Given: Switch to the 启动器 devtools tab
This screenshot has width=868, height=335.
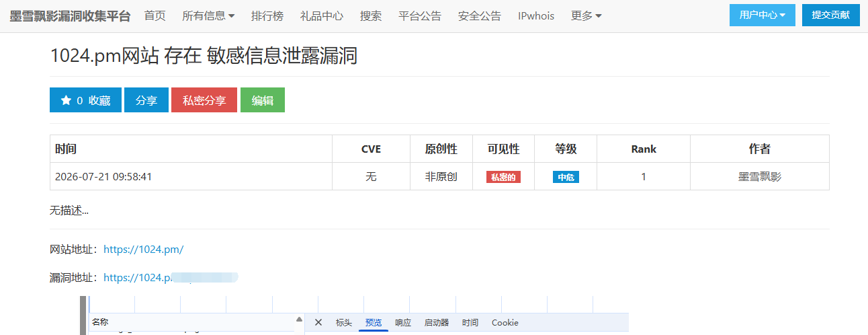Looking at the screenshot, I should click(x=437, y=323).
